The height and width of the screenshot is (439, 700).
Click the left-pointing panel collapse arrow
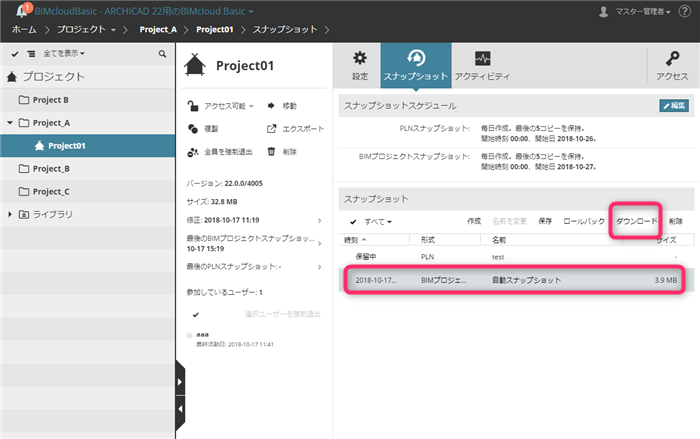click(x=180, y=409)
